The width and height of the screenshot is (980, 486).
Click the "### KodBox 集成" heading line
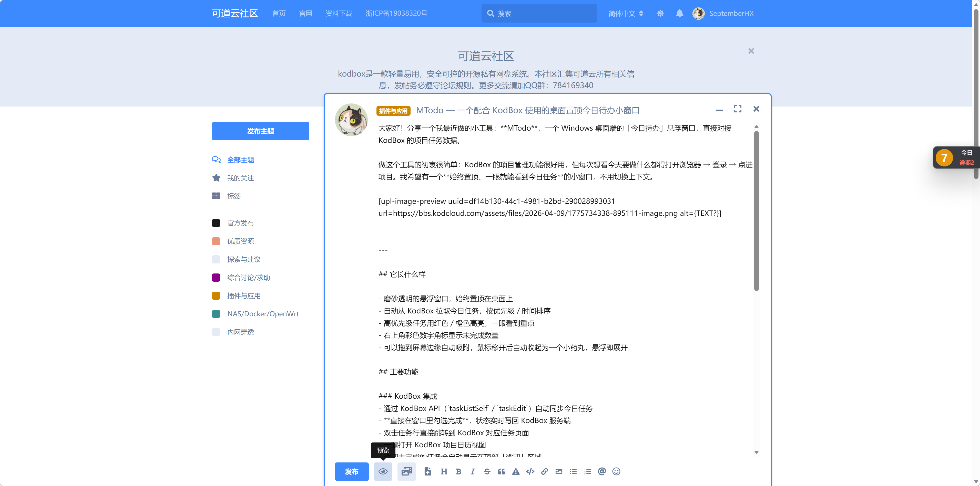[407, 396]
